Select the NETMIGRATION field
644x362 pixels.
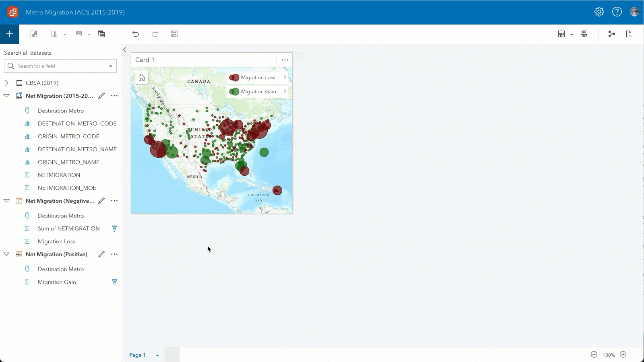tap(59, 175)
